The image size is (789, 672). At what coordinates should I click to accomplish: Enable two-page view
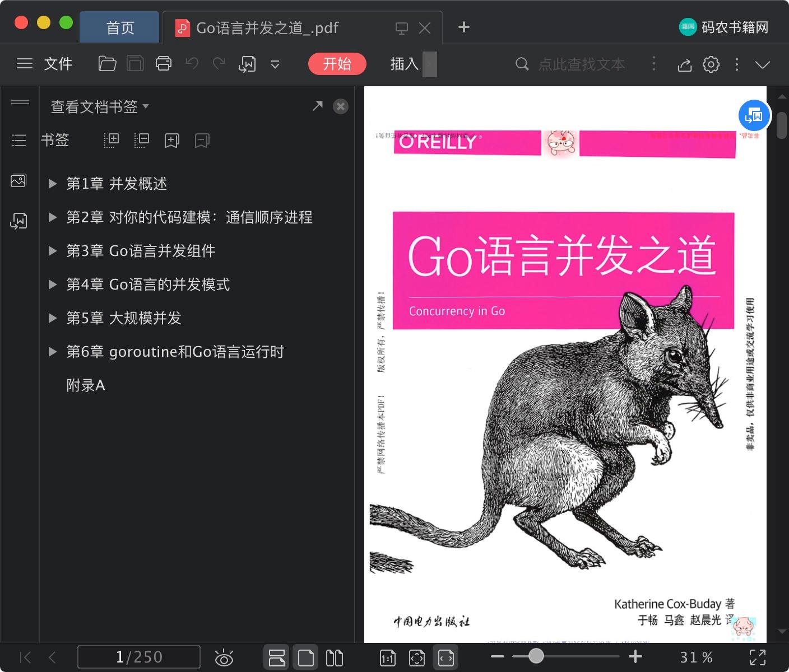click(335, 657)
